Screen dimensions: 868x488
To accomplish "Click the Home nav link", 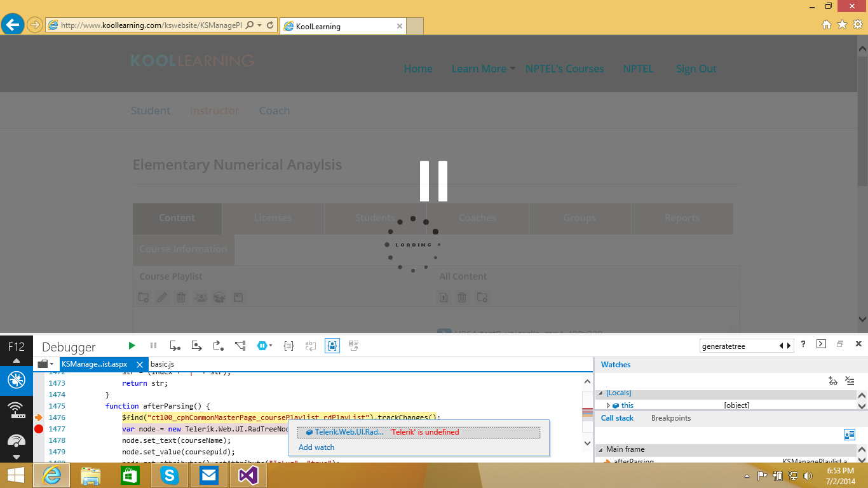I will click(418, 69).
